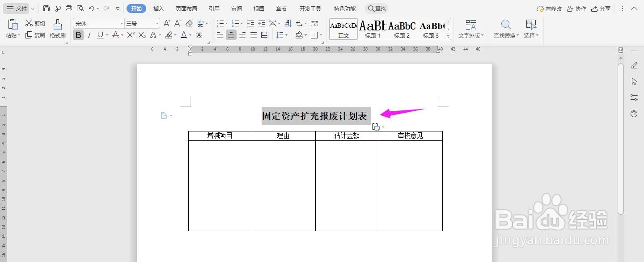Viewport: 644px width, 262px height.
Task: Expand the bulleted list dropdown
Action: [226, 24]
